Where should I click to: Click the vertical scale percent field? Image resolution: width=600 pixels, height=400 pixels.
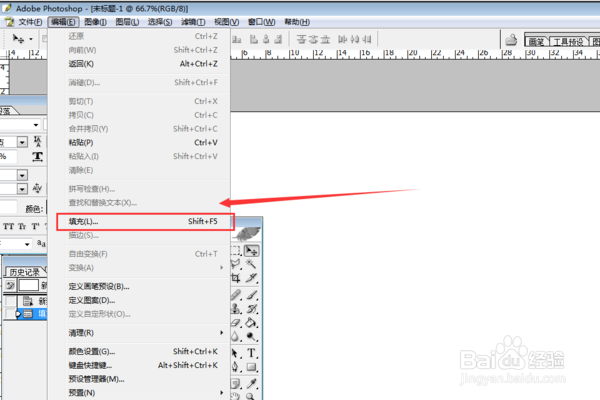8,156
